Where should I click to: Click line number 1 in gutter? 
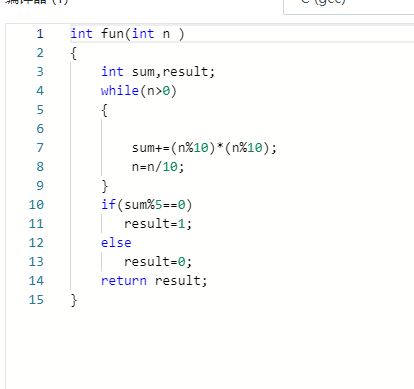pos(40,34)
